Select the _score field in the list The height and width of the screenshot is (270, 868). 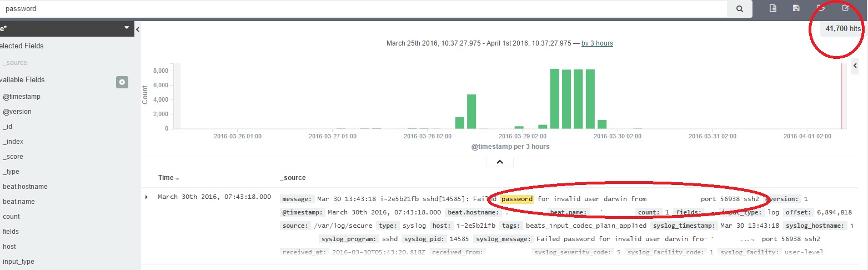coord(13,157)
